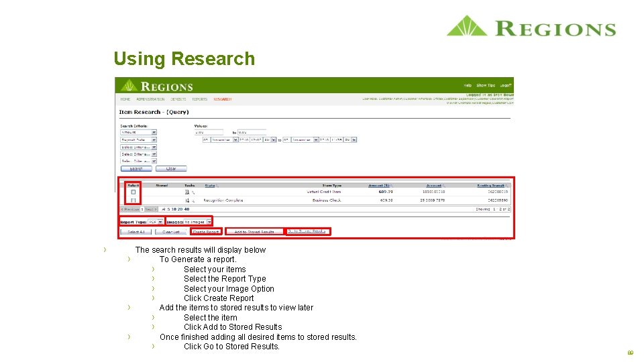Viewport: 644px width, 362px height.
Task: Open the fourth Select Criteria dropdown
Action: point(138,154)
